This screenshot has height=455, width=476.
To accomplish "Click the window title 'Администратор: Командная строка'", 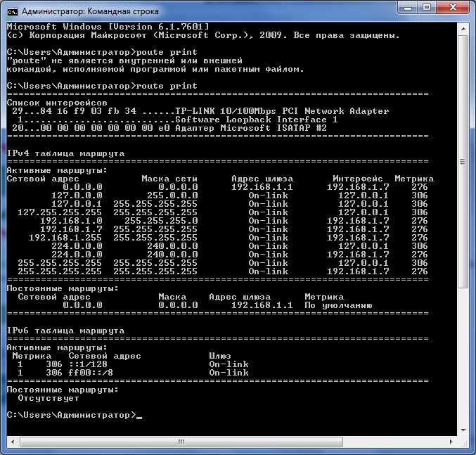I will point(90,11).
